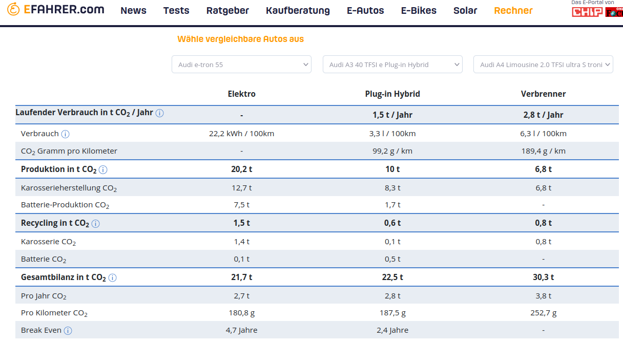Select the Rechner menu item
Viewport: 623px width, 364px height.
513,11
